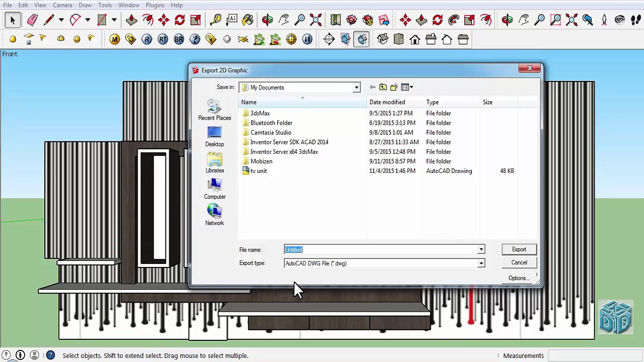Expand the Rectangle tool dropdown arrow
The height and width of the screenshot is (362, 644).
tap(114, 20)
